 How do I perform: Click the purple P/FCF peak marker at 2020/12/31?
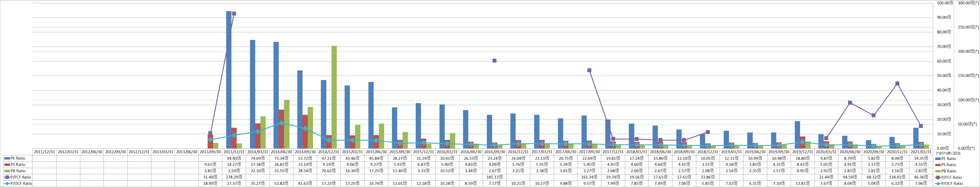(x=897, y=84)
